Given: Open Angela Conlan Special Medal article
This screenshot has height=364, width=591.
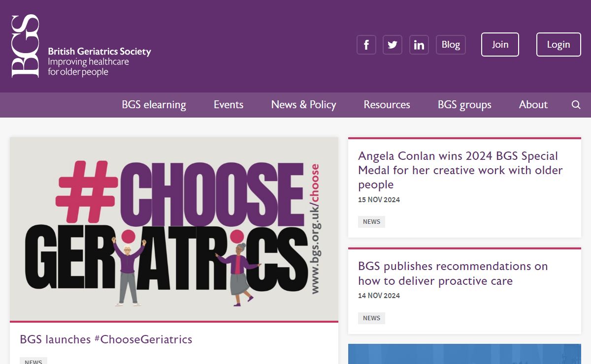Looking at the screenshot, I should [460, 170].
